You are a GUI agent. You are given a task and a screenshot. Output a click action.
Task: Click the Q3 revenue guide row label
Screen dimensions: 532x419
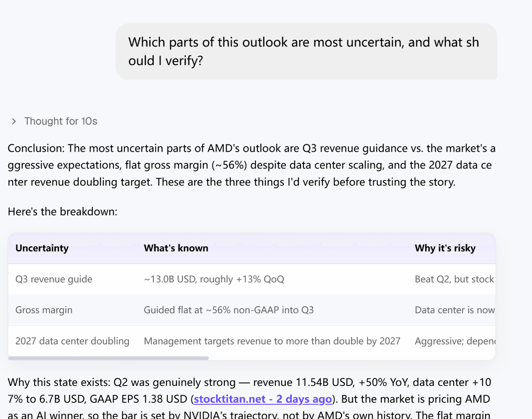tap(54, 279)
